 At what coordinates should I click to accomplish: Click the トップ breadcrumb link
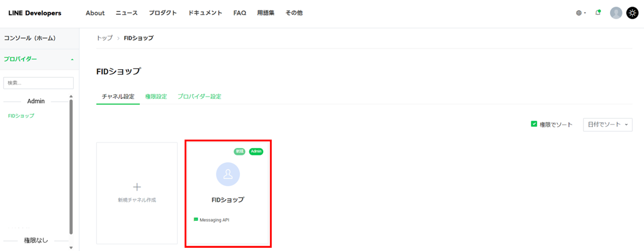coord(104,38)
